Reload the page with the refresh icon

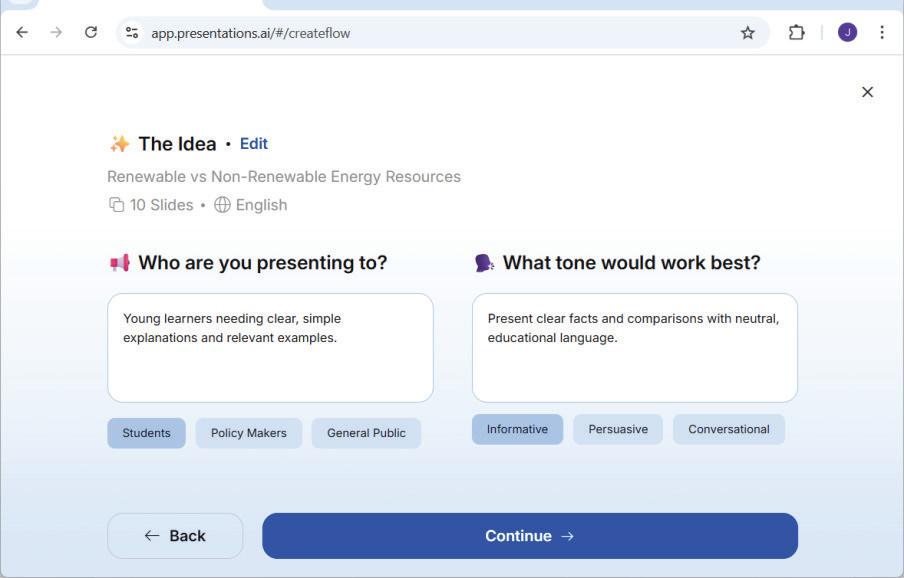91,33
